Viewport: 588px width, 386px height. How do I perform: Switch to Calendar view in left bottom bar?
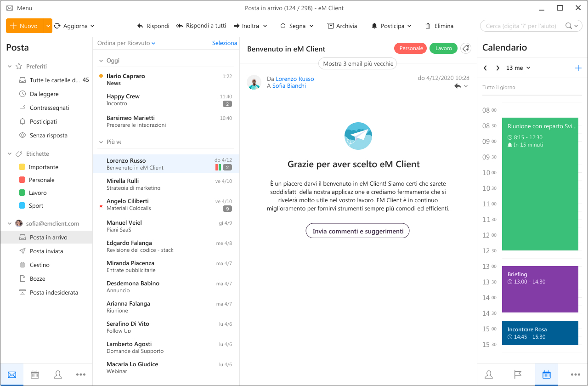35,375
